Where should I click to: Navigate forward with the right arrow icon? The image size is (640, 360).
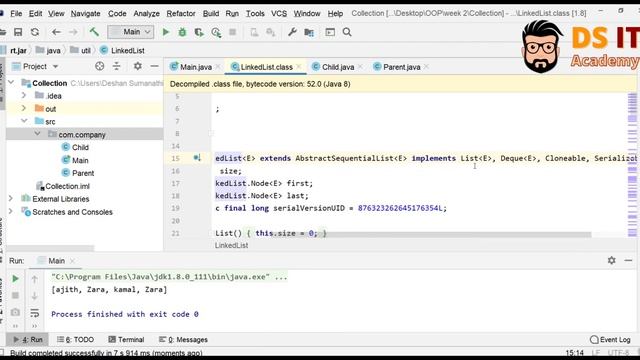coord(73,32)
